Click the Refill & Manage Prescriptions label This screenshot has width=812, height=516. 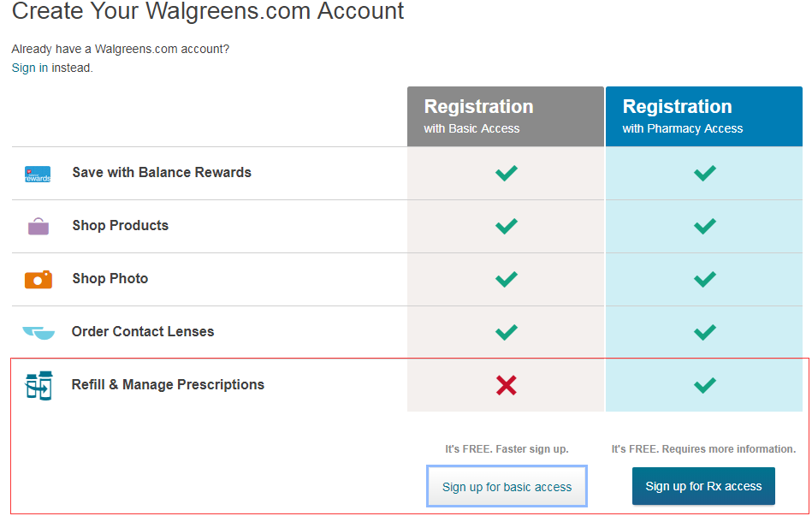168,385
